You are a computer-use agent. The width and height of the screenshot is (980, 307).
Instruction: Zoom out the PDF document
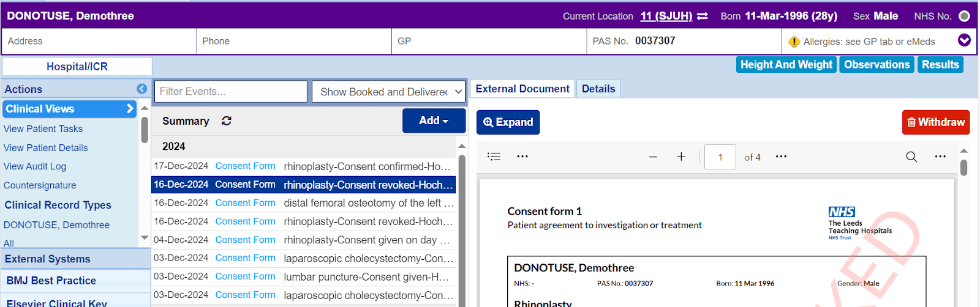pos(653,157)
